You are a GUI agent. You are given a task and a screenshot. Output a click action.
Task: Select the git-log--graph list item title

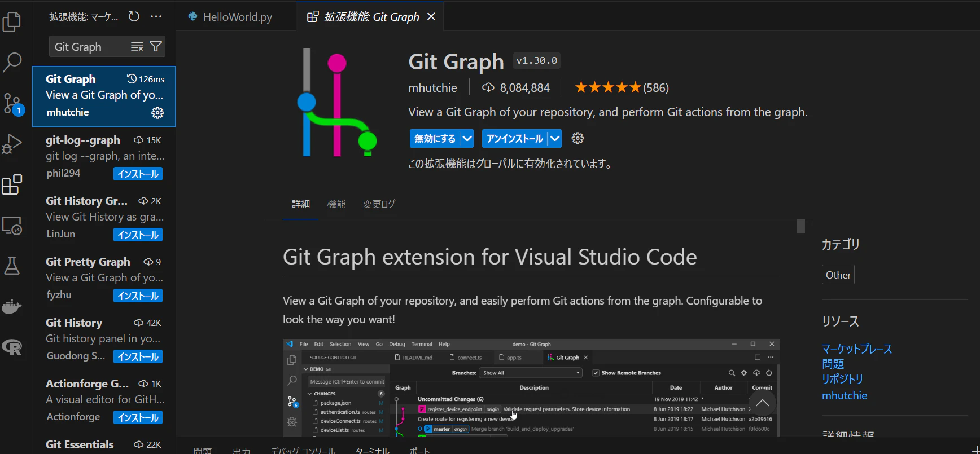[83, 140]
